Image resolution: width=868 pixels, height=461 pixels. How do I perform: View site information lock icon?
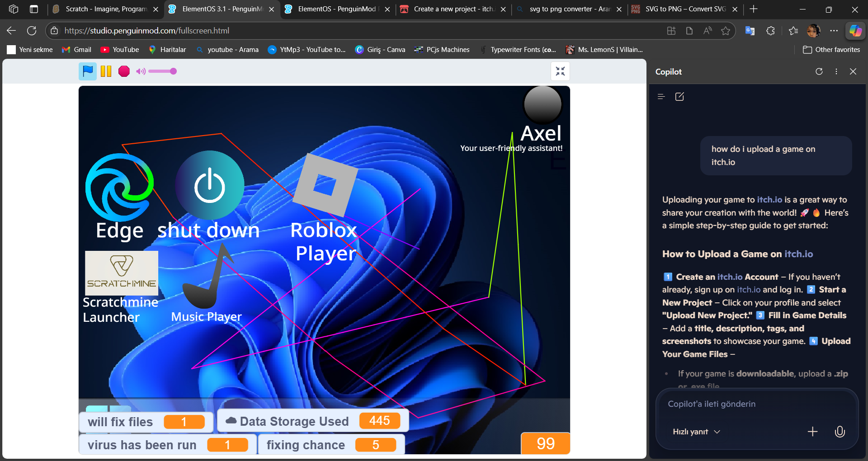coord(54,31)
